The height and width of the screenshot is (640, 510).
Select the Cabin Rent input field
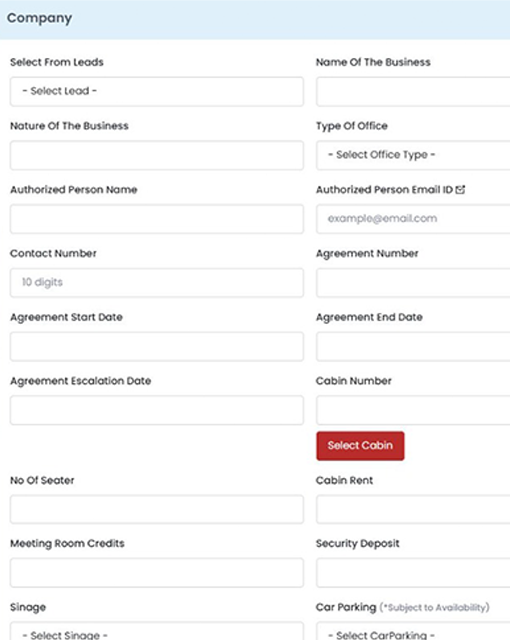(x=413, y=509)
